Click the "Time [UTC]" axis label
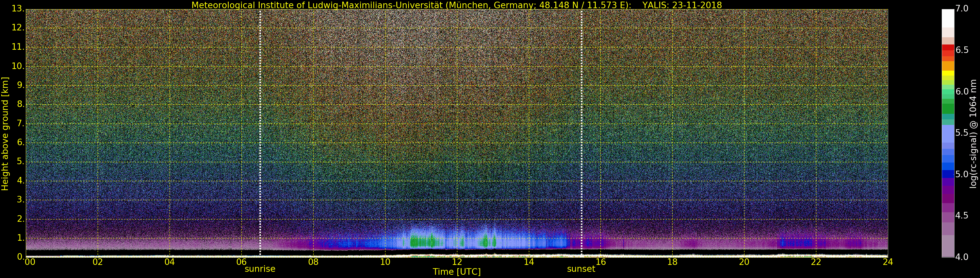980x278 pixels. [457, 272]
